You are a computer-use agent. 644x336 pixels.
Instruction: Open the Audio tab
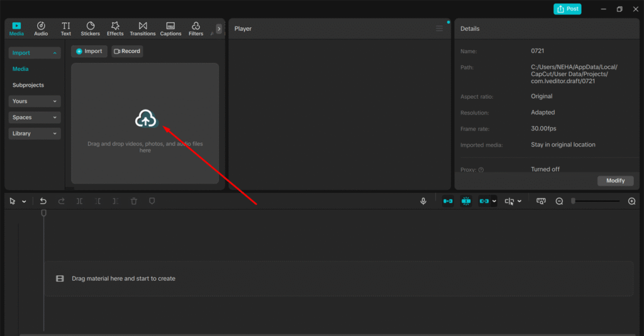click(41, 29)
